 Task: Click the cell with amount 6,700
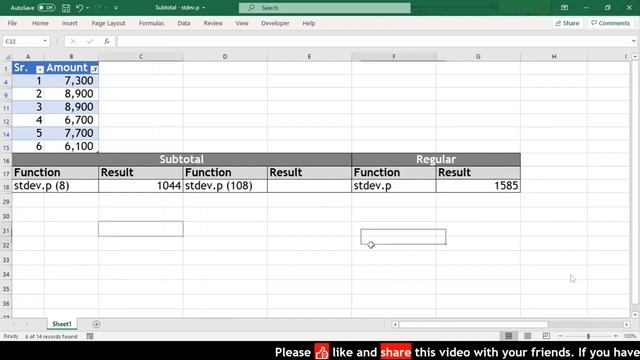[71, 120]
